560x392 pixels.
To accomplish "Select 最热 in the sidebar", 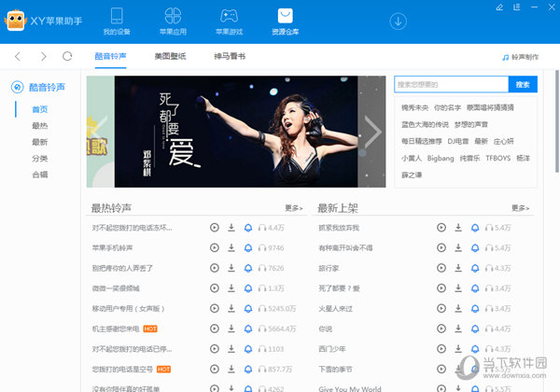I will coord(39,126).
